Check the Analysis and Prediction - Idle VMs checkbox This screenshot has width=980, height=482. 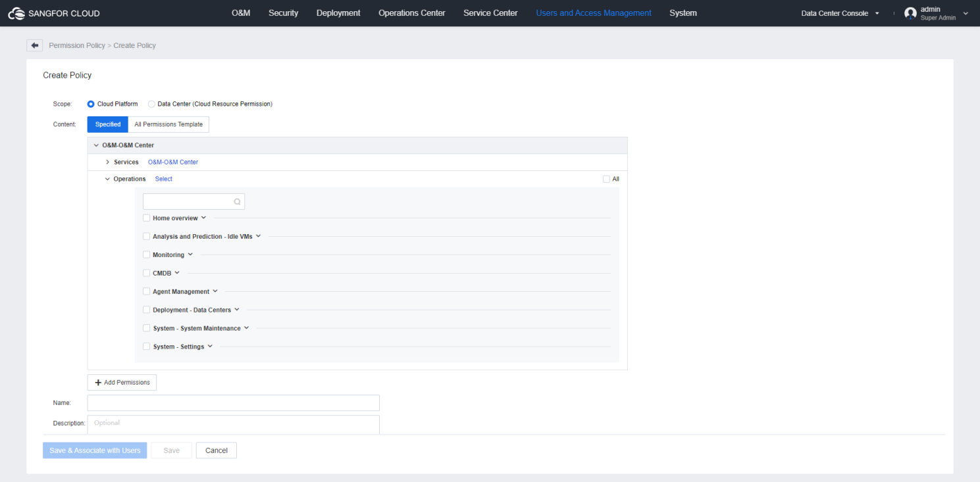tap(147, 236)
